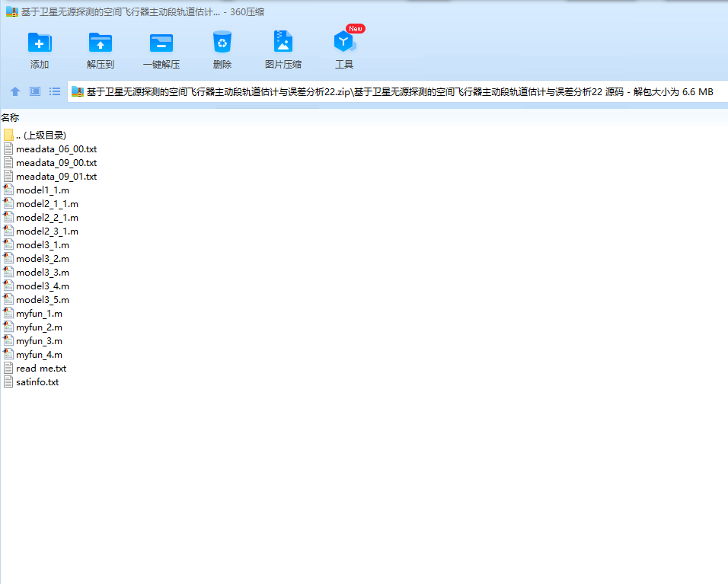Click the text file icon of satinfo.txt
The width and height of the screenshot is (728, 584).
[x=8, y=381]
